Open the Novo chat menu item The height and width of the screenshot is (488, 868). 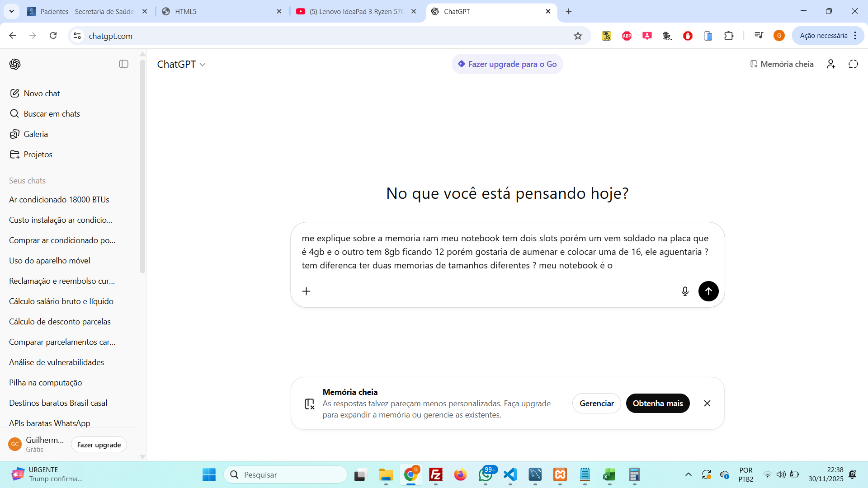(x=42, y=94)
